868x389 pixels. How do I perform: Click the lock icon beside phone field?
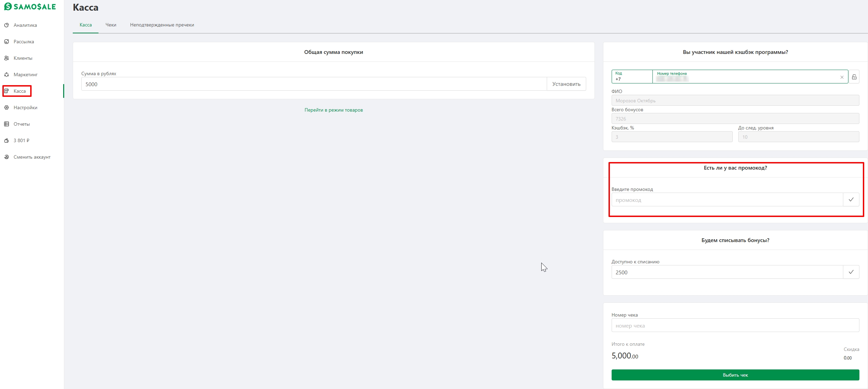[854, 77]
